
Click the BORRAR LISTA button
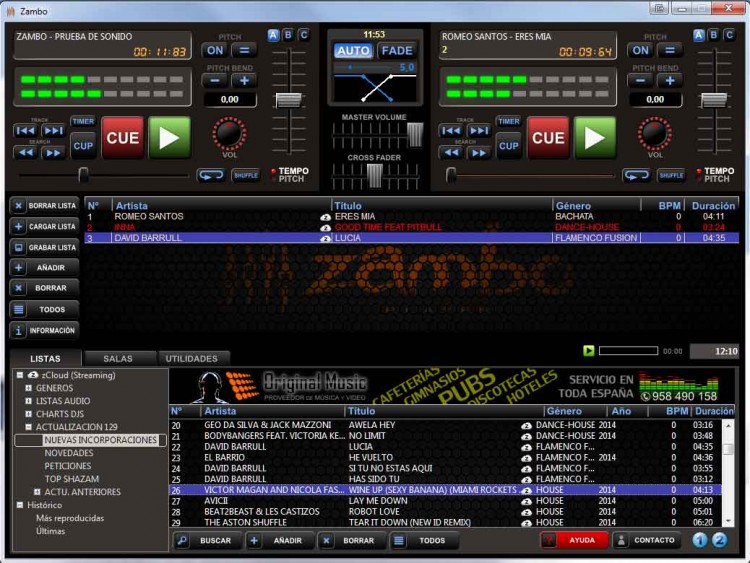click(x=44, y=206)
